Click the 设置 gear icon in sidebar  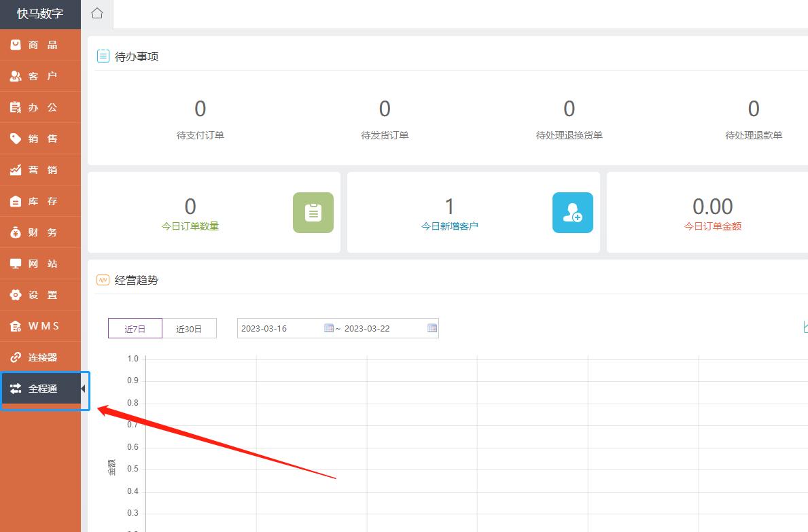click(x=16, y=295)
